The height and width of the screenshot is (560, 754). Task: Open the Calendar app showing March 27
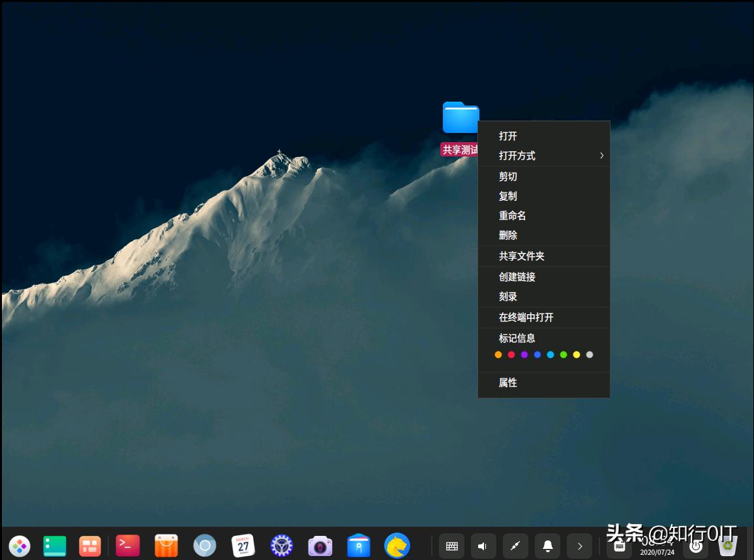click(243, 546)
